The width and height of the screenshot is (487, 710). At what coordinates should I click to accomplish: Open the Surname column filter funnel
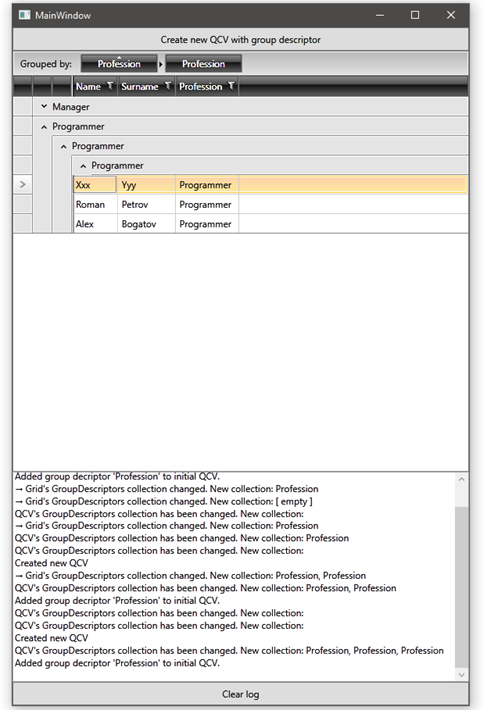pos(168,86)
